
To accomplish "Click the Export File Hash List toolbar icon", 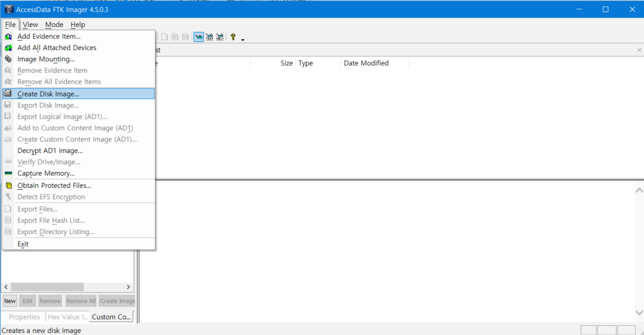I will (x=175, y=37).
